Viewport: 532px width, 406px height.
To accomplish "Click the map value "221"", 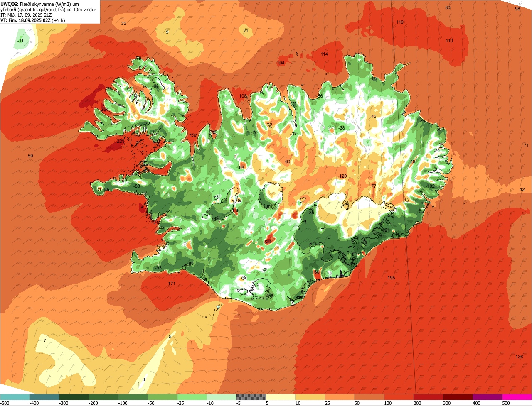I will pyautogui.click(x=121, y=142).
